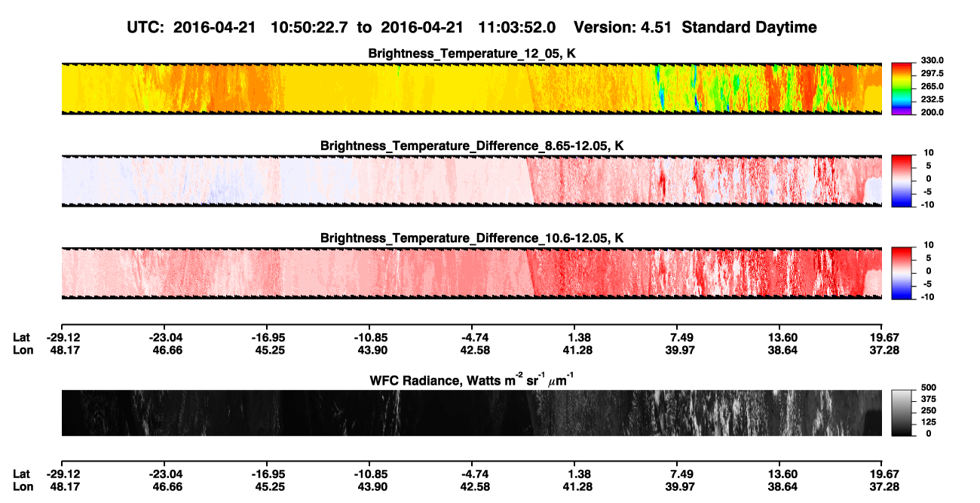The image size is (980, 503).
Task: Select the 'Version: 4.51' text in the header
Action: (622, 27)
